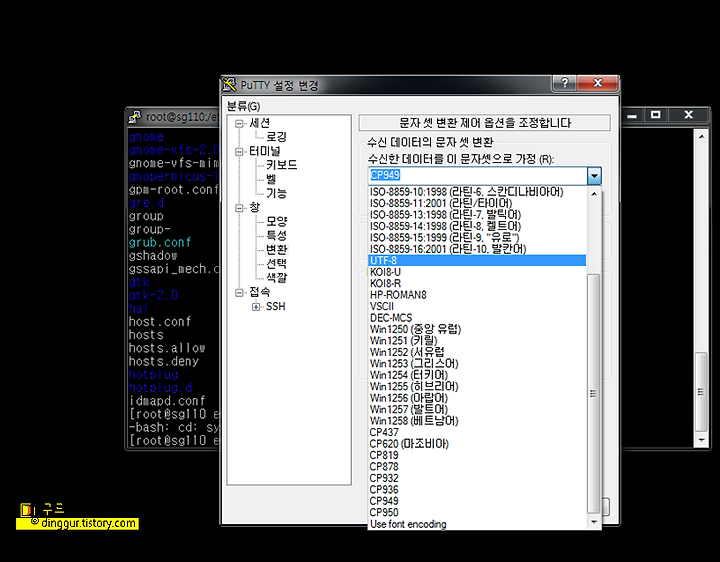The image size is (720, 562).
Task: Choose CP878 from the charset list
Action: coord(477,467)
